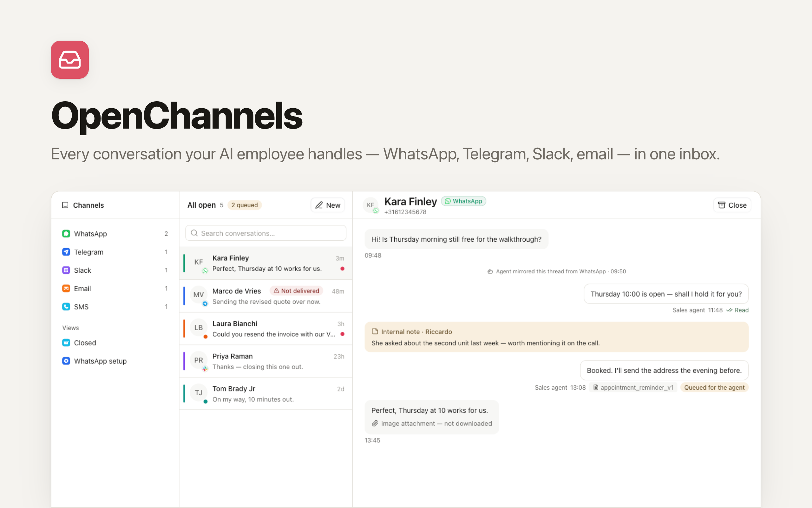Open the WhatsApp setup view

coord(115,361)
